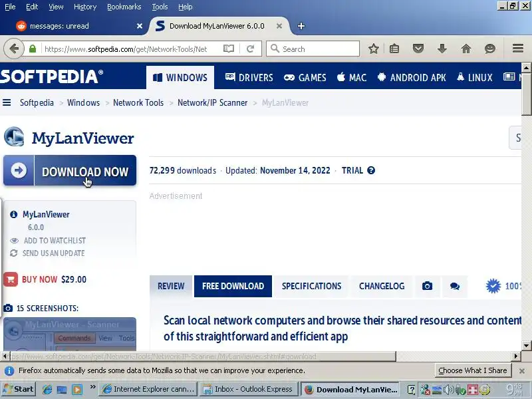Follow the Network/IP Scanner breadcrumb link
Image resolution: width=532 pixels, height=399 pixels.
point(212,102)
